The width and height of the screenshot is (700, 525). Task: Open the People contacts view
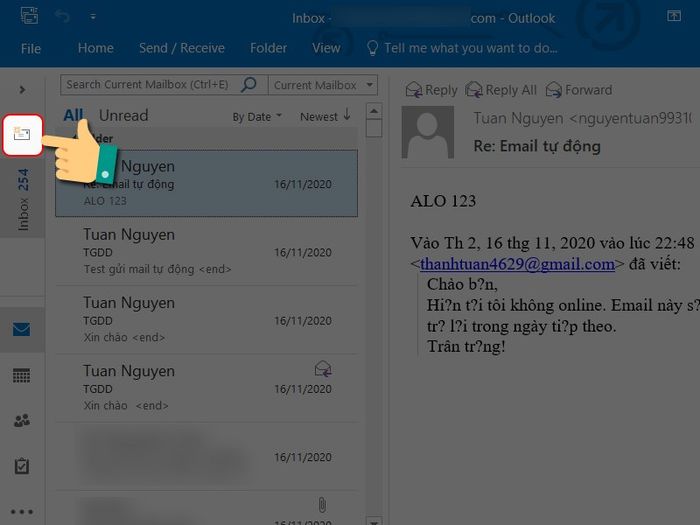22,421
